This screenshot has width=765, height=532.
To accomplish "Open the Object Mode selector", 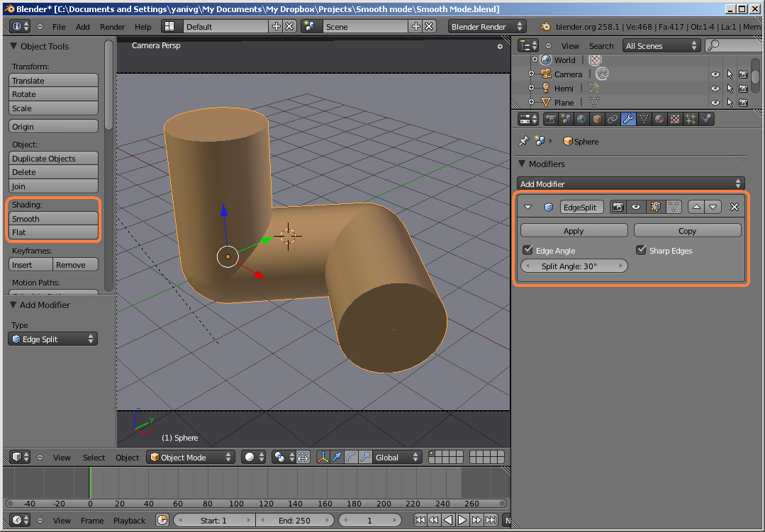I will (x=191, y=458).
